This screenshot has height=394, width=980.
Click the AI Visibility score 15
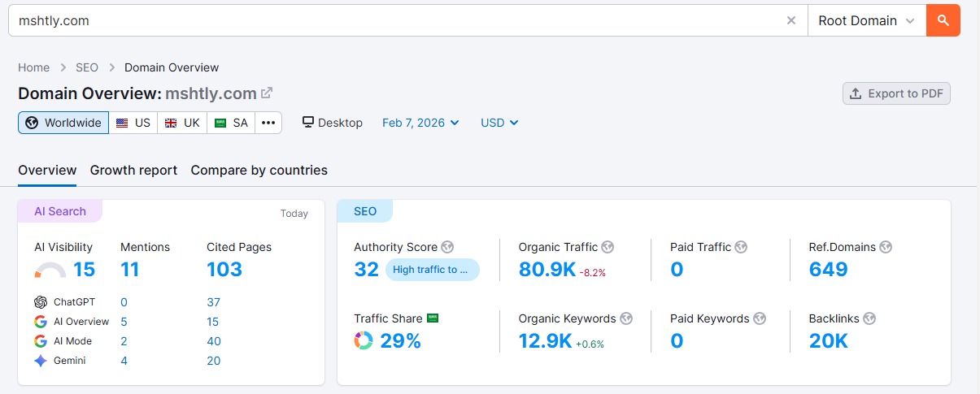click(85, 270)
